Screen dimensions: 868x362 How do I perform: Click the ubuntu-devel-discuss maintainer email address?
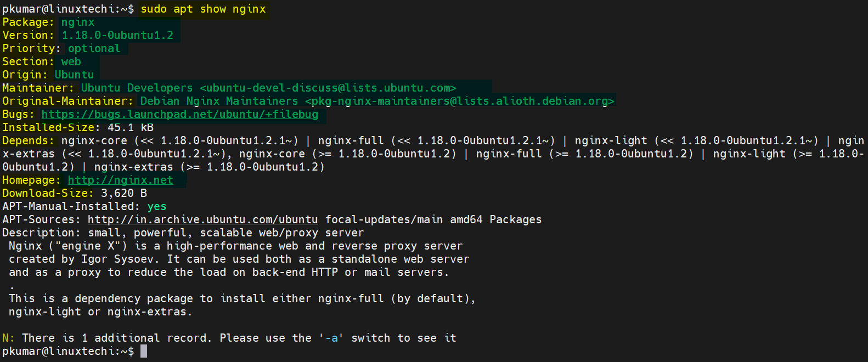[328, 88]
